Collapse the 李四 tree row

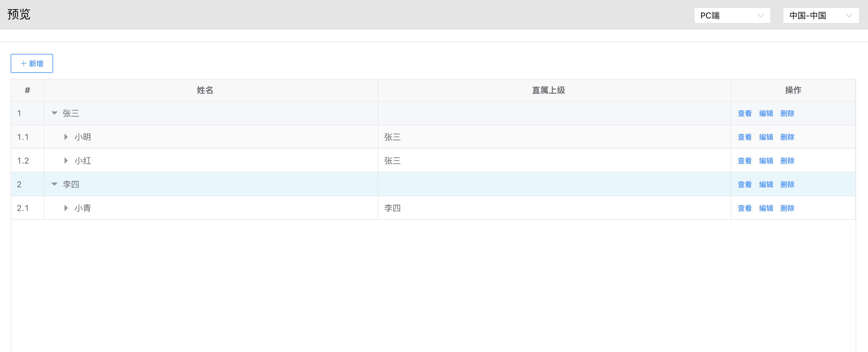pos(54,184)
